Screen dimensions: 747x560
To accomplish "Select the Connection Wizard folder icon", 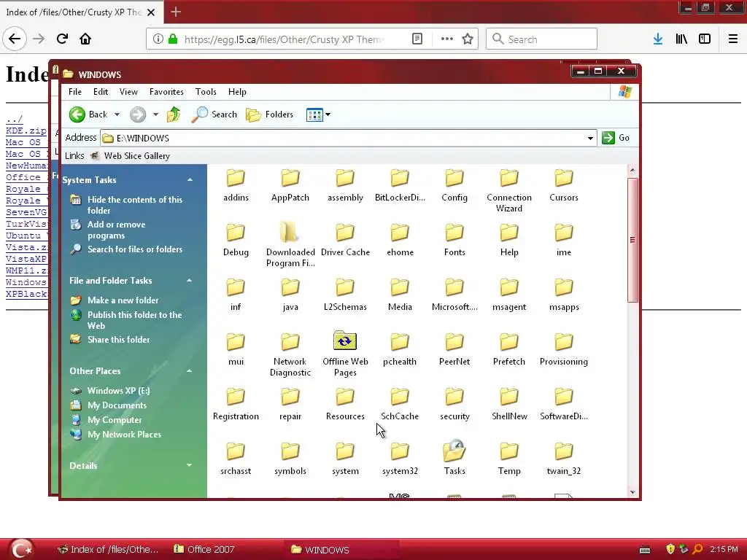I will (x=508, y=178).
